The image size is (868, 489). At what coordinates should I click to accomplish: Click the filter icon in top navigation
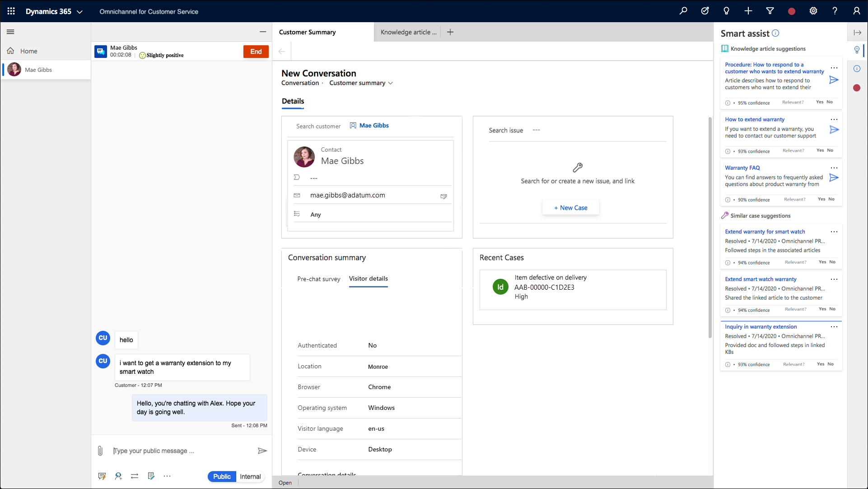coord(771,11)
